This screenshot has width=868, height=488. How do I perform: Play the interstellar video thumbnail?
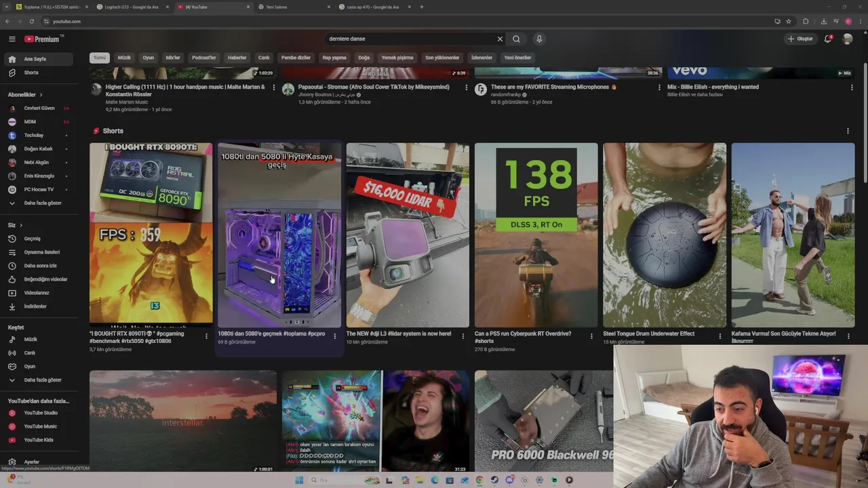[x=182, y=421]
